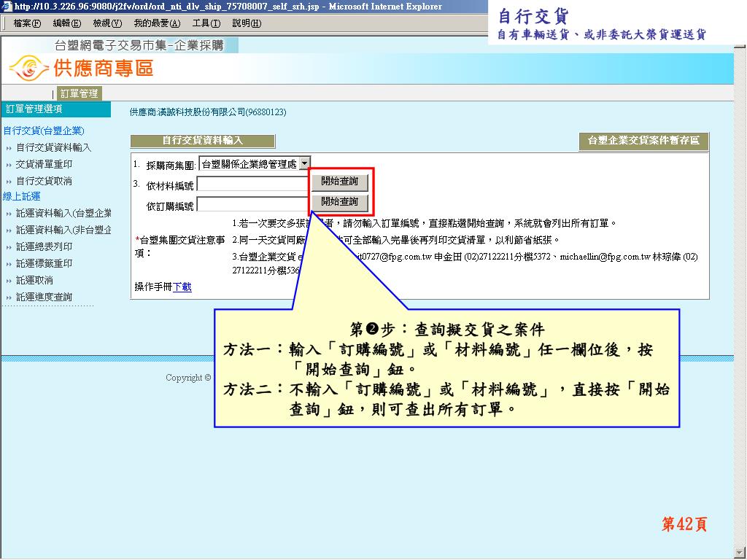The image size is (747, 560).
Task: Select 託運進度查詢 in sidebar
Action: pos(44,297)
